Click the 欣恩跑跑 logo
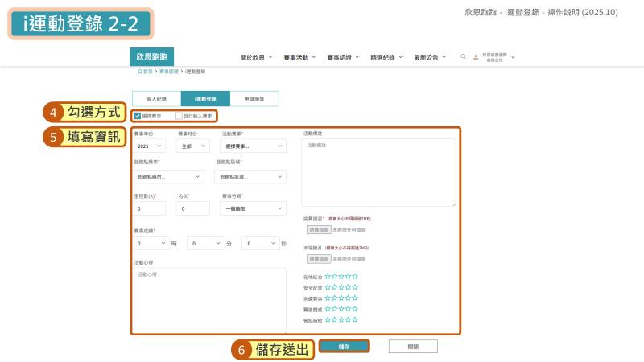The width and height of the screenshot is (644, 362). [151, 57]
